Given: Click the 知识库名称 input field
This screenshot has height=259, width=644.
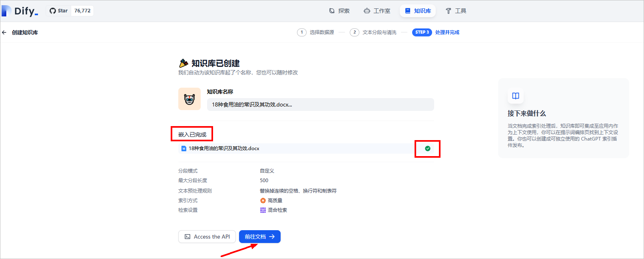Looking at the screenshot, I should (x=321, y=104).
